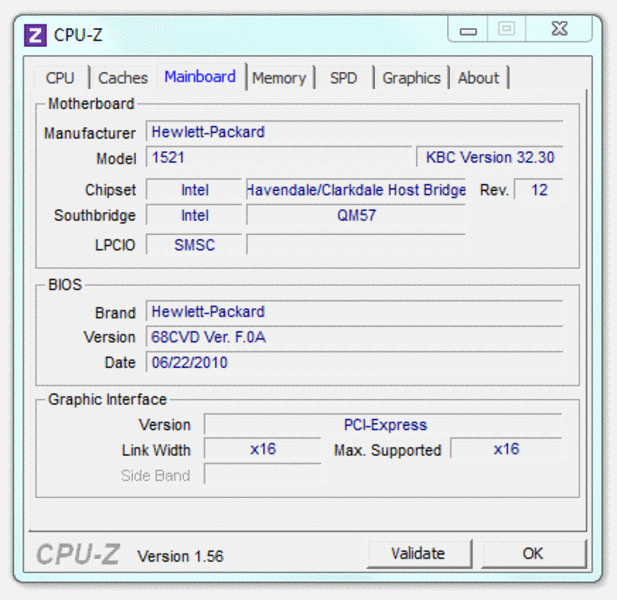Image resolution: width=617 pixels, height=600 pixels.
Task: Click the Motherboard group label
Action: click(91, 104)
